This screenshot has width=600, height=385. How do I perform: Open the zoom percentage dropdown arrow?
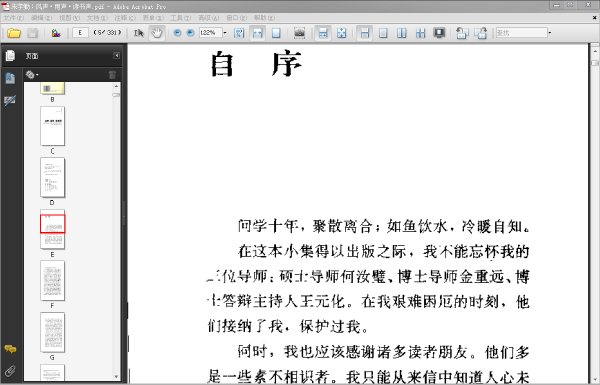point(225,33)
